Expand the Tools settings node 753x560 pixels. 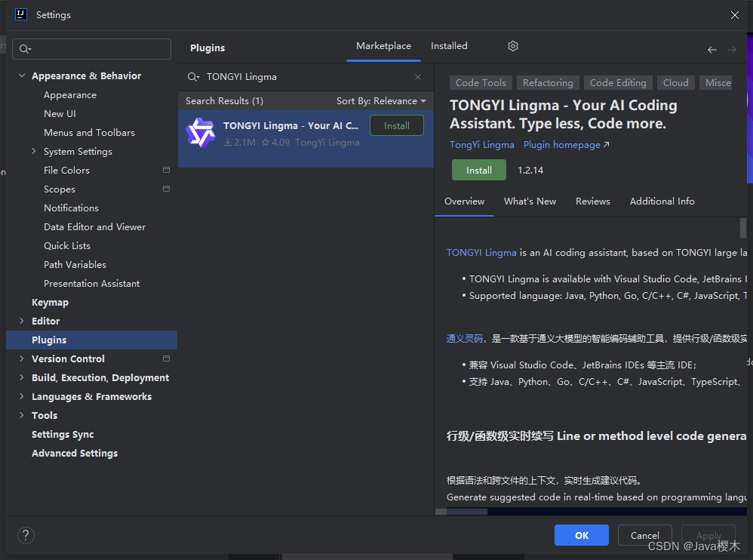point(22,415)
